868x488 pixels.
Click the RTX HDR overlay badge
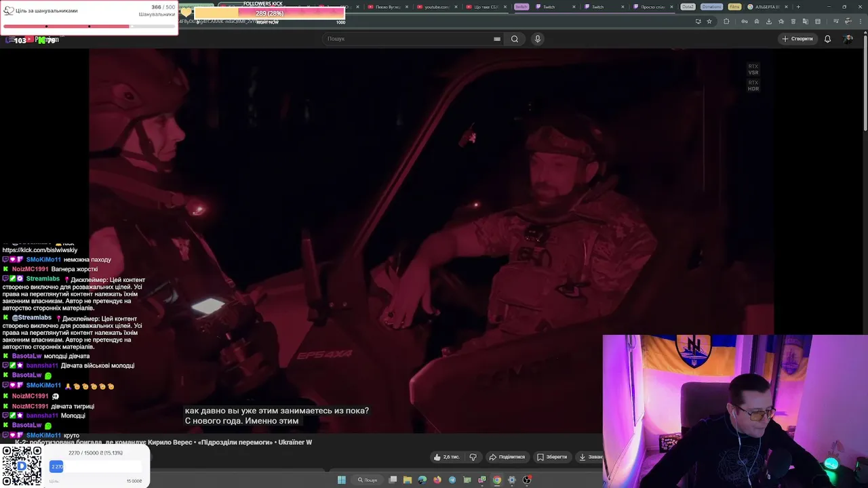[753, 85]
